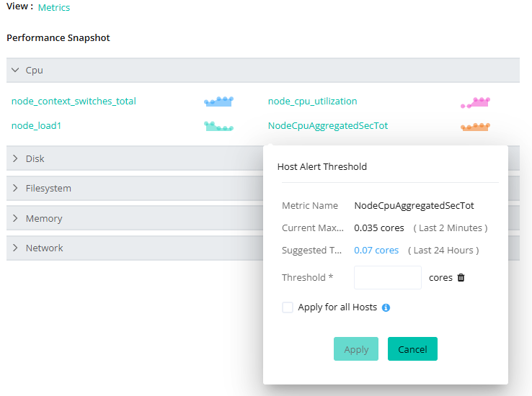Screen dimensions: 532x396
Task: Click the Apply button
Action: (x=356, y=349)
